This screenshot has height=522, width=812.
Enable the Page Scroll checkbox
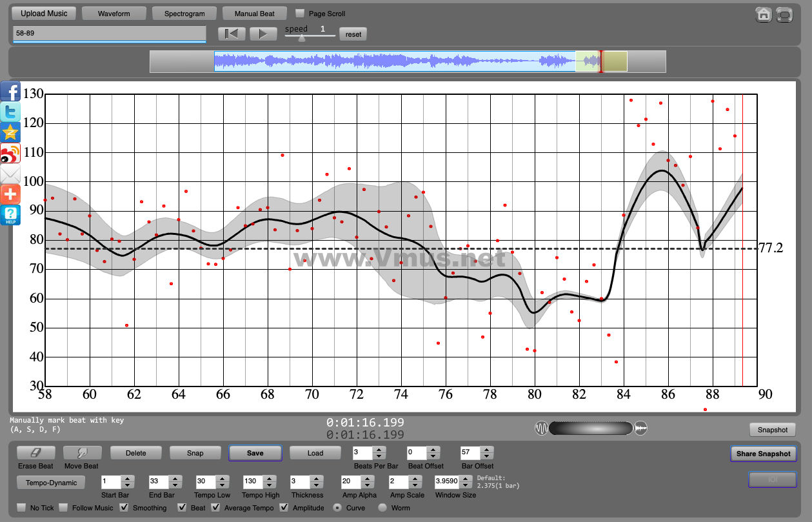[300, 14]
